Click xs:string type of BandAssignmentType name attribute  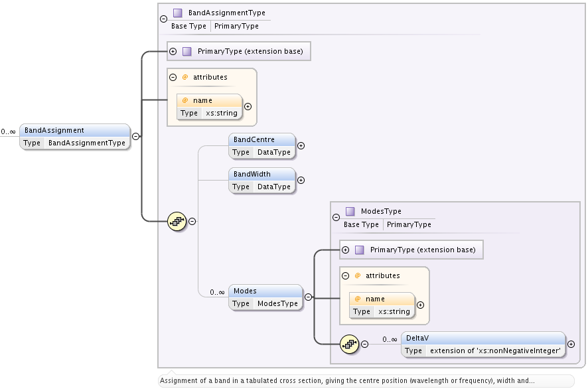(x=222, y=114)
